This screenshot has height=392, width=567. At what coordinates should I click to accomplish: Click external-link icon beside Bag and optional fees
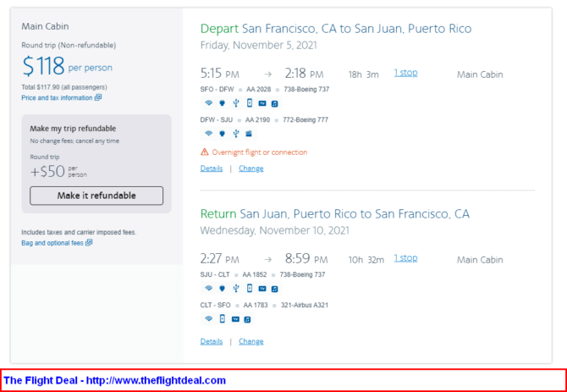pos(89,243)
